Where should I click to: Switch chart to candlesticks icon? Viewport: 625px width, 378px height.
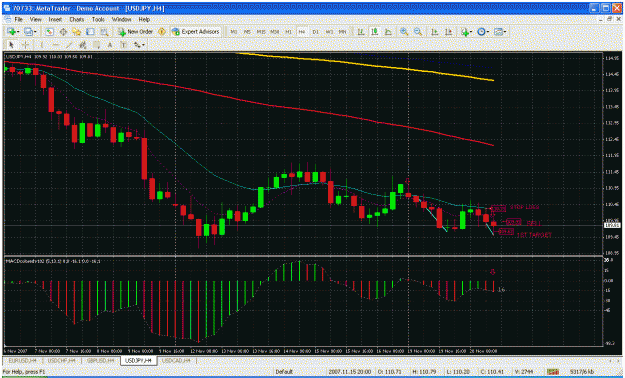(375, 32)
